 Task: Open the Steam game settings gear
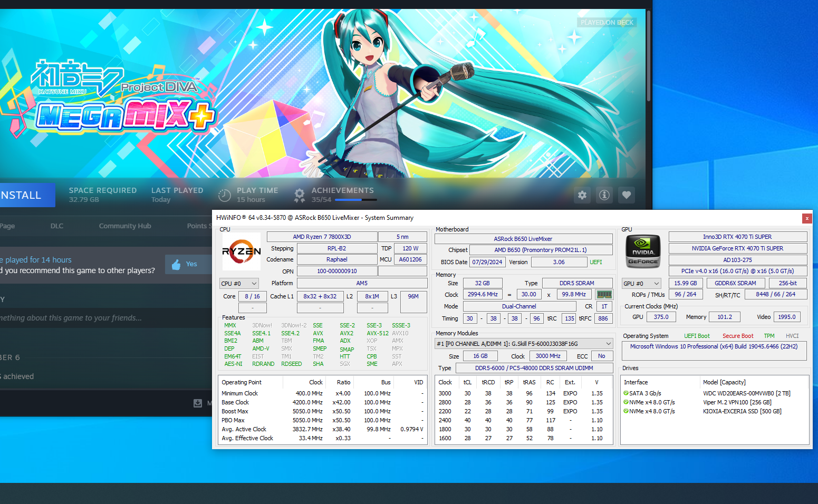(582, 195)
